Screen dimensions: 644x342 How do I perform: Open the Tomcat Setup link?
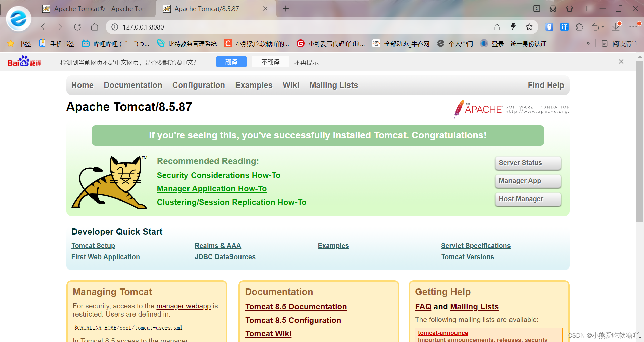pos(93,246)
